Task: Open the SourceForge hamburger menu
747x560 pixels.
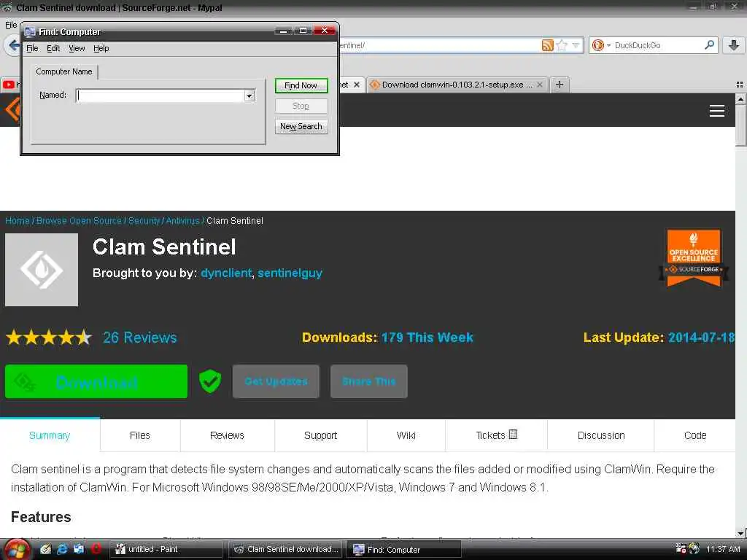Action: [x=717, y=111]
